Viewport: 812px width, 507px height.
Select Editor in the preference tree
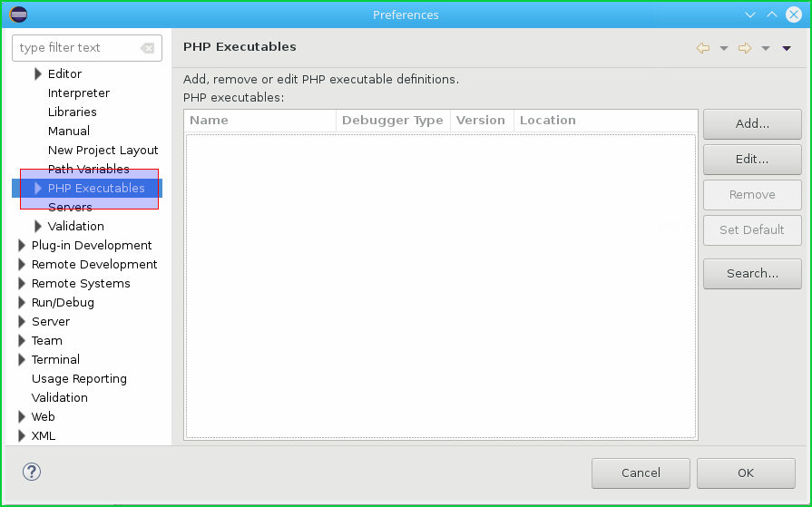click(64, 74)
